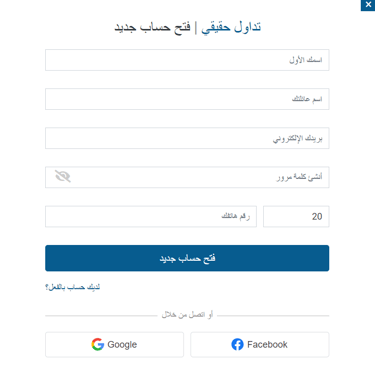The height and width of the screenshot is (370, 375).
Task: Sign up using the Google text label
Action: [x=122, y=345]
